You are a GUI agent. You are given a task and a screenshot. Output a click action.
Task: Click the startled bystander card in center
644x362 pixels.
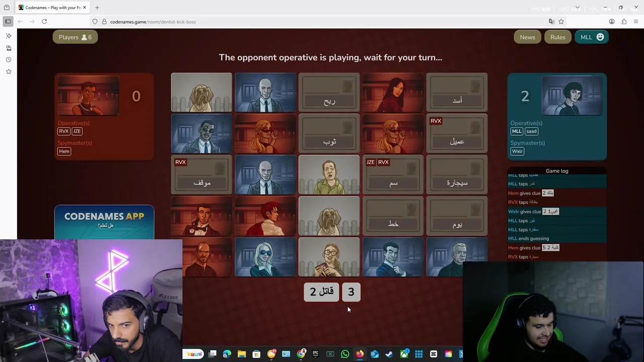[x=329, y=175]
